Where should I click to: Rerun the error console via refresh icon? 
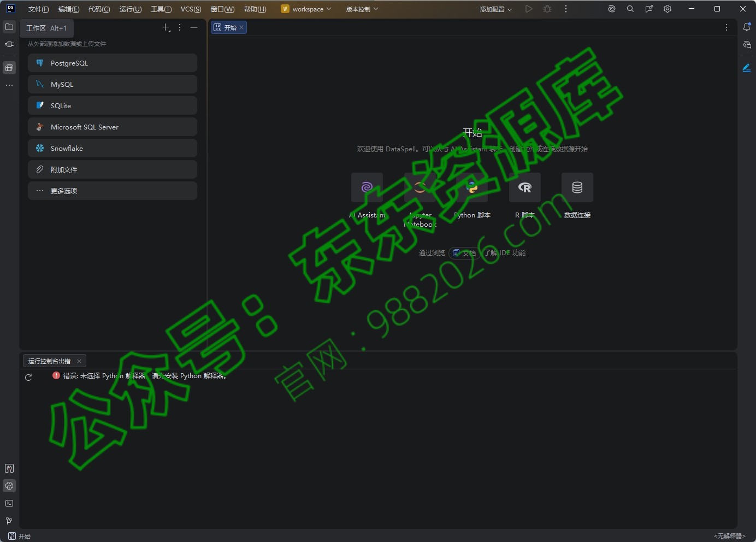click(x=28, y=378)
